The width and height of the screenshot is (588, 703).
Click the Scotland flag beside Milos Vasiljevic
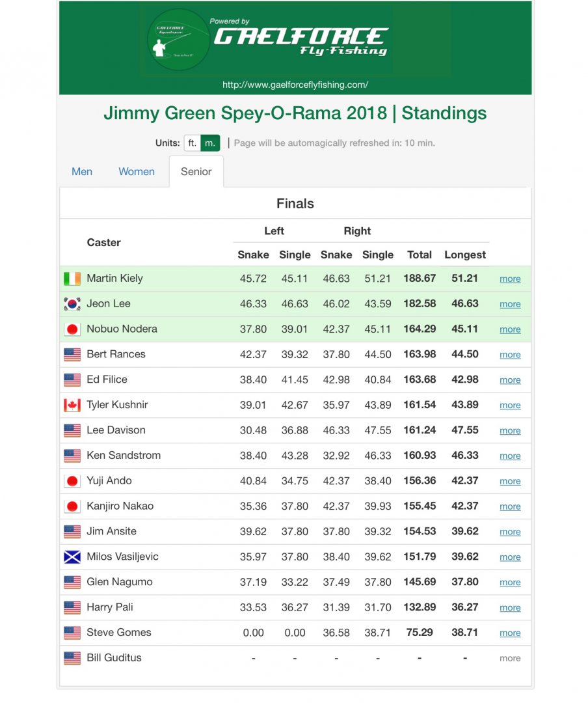72,557
